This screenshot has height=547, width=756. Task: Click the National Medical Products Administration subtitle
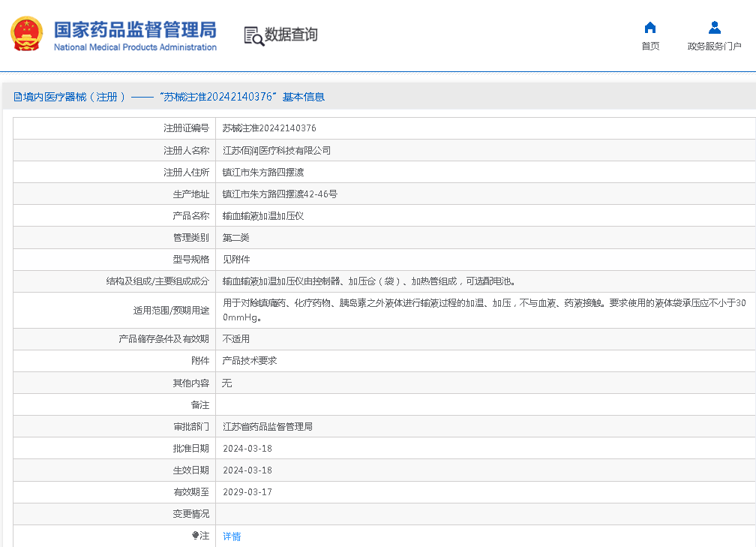point(135,47)
